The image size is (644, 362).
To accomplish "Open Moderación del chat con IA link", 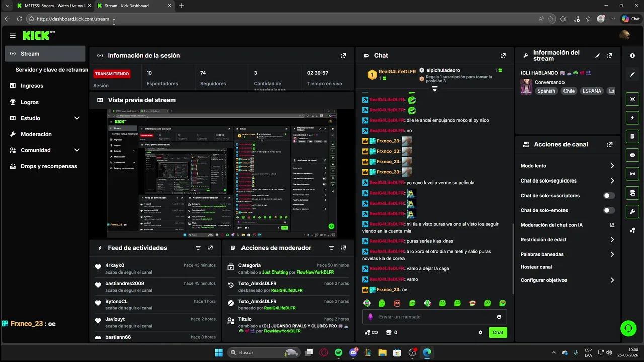I will point(568,225).
